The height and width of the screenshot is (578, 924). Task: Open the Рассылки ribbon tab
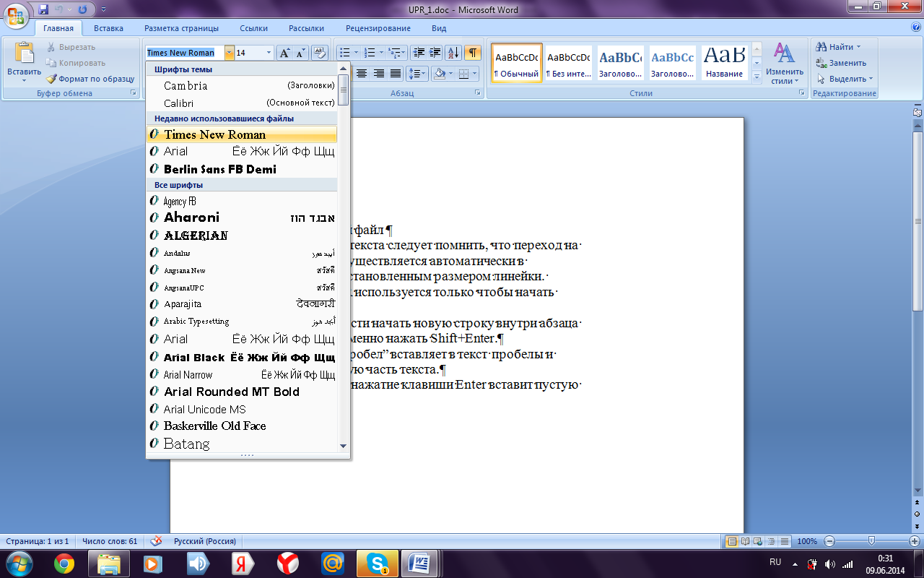coord(306,28)
